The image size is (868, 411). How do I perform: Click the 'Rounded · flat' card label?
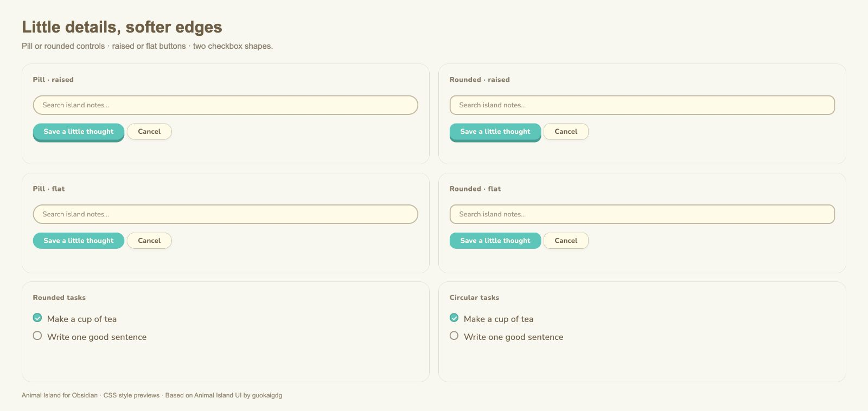pyautogui.click(x=475, y=189)
